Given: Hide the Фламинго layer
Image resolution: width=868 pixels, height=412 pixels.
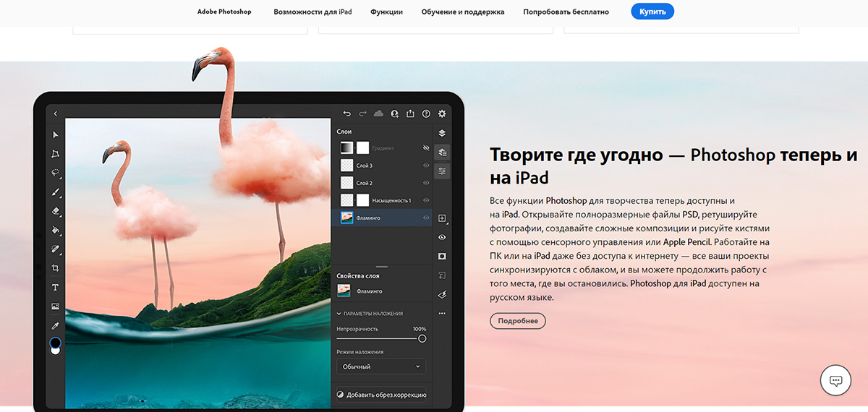Looking at the screenshot, I should click(426, 218).
